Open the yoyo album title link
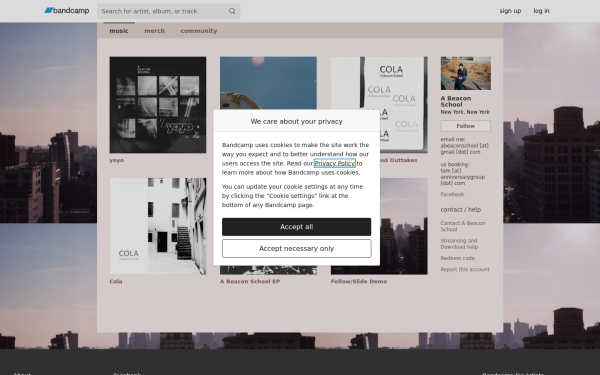The image size is (600, 375). pyautogui.click(x=117, y=160)
